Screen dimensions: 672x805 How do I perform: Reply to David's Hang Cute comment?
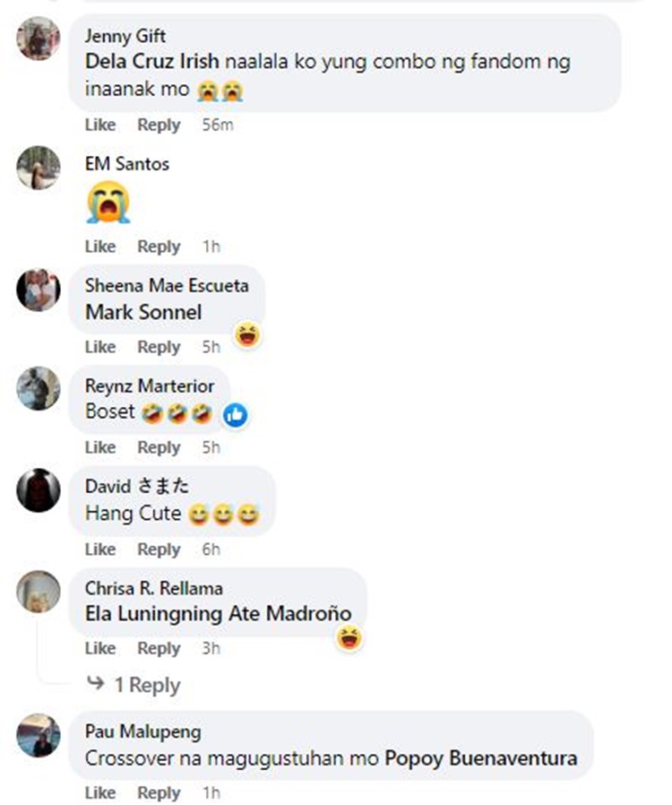pos(159,550)
